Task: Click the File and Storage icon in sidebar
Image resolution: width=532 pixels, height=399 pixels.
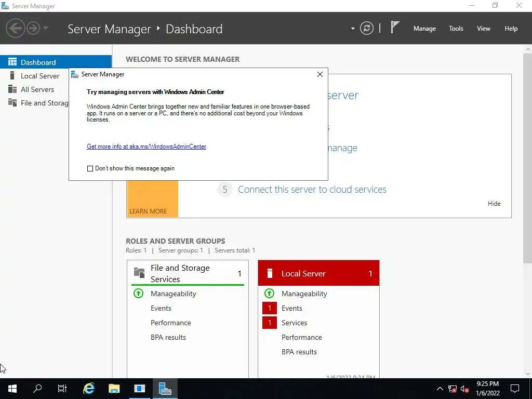Action: 12,102
